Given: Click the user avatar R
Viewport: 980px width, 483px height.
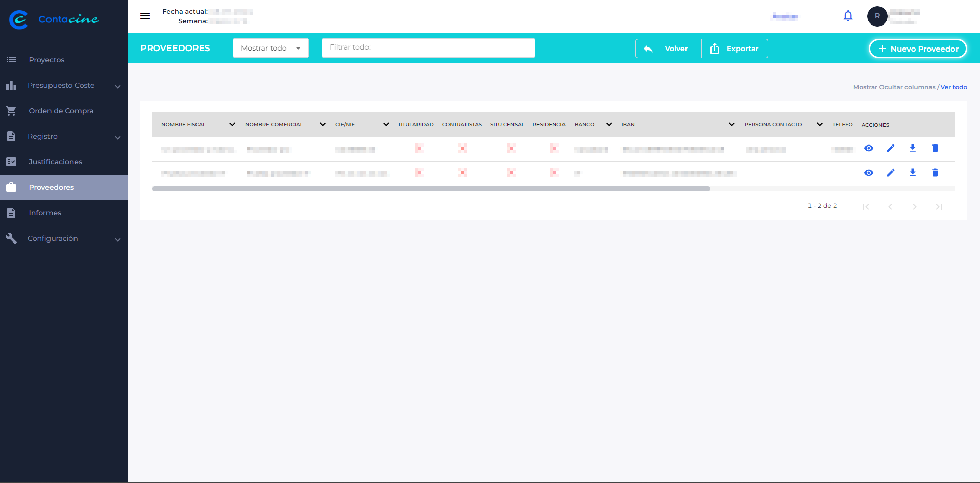Looking at the screenshot, I should [x=877, y=16].
